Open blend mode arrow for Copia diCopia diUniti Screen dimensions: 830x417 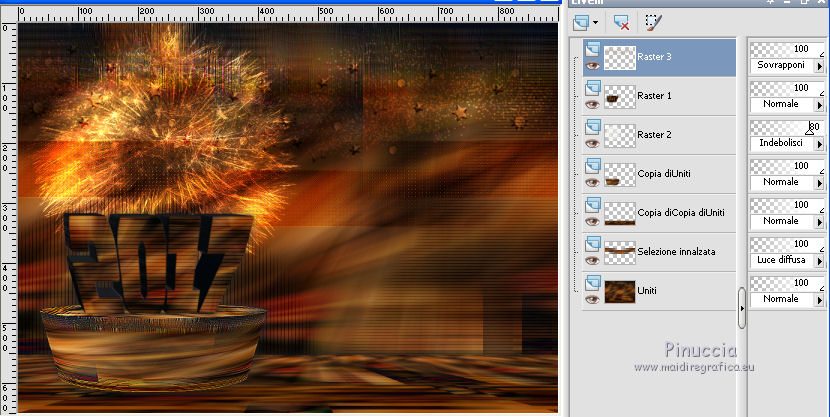819,222
